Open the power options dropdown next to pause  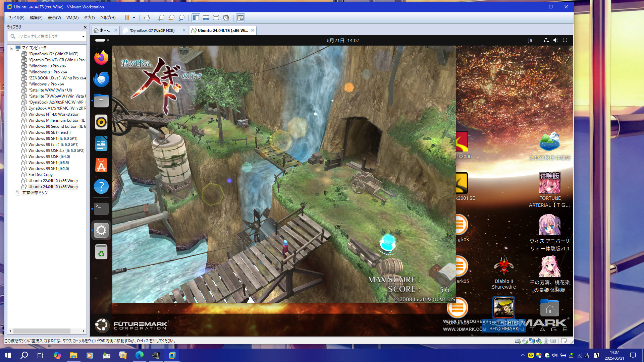134,18
